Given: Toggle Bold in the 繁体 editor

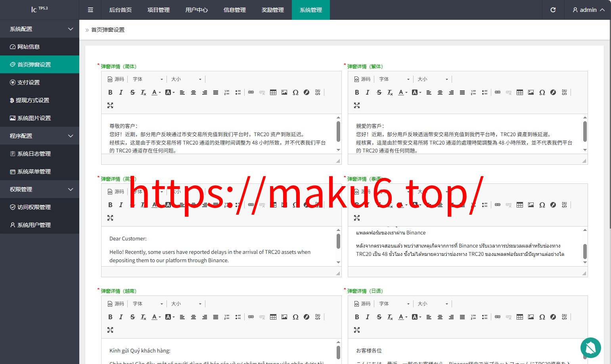Looking at the screenshot, I should click(x=357, y=92).
